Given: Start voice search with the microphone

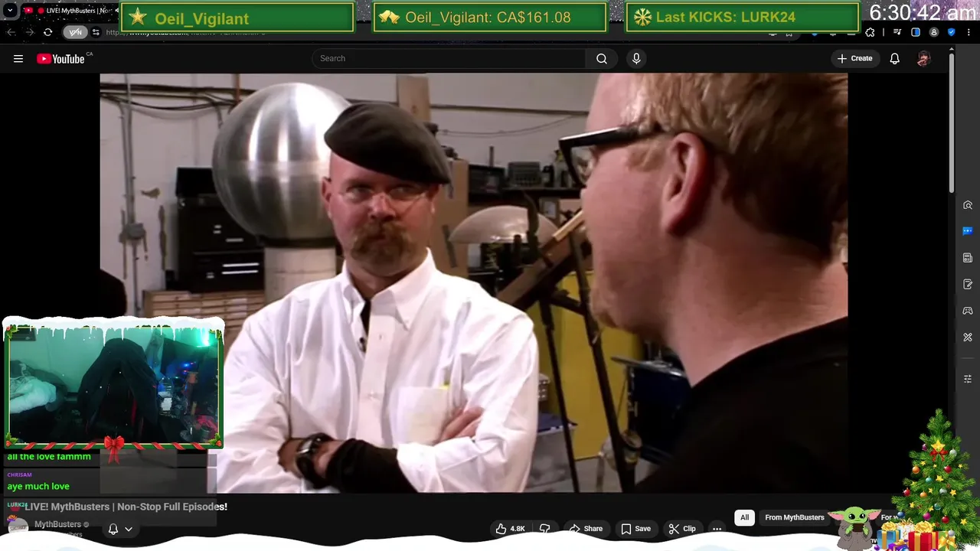Looking at the screenshot, I should point(636,58).
